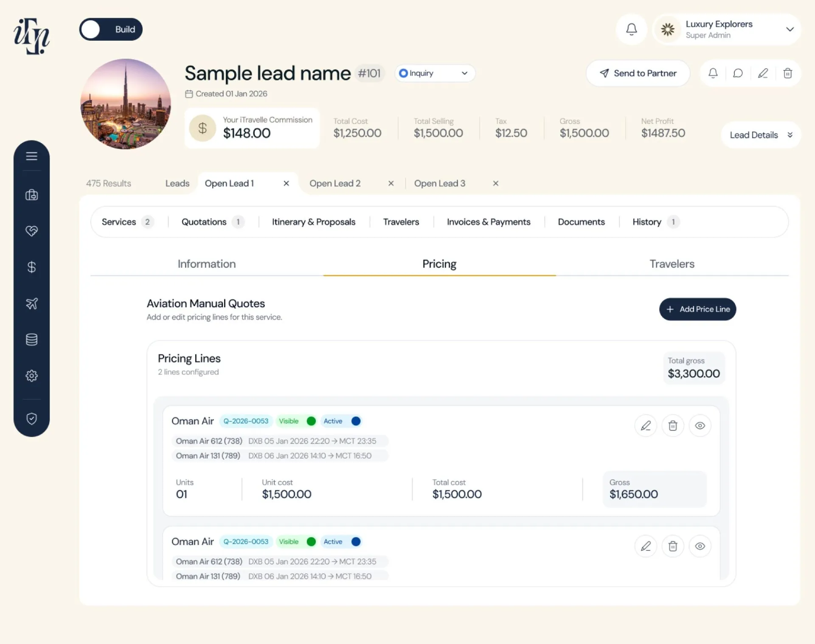Open the Invoices & Payments tab
815x644 pixels.
[x=489, y=222]
